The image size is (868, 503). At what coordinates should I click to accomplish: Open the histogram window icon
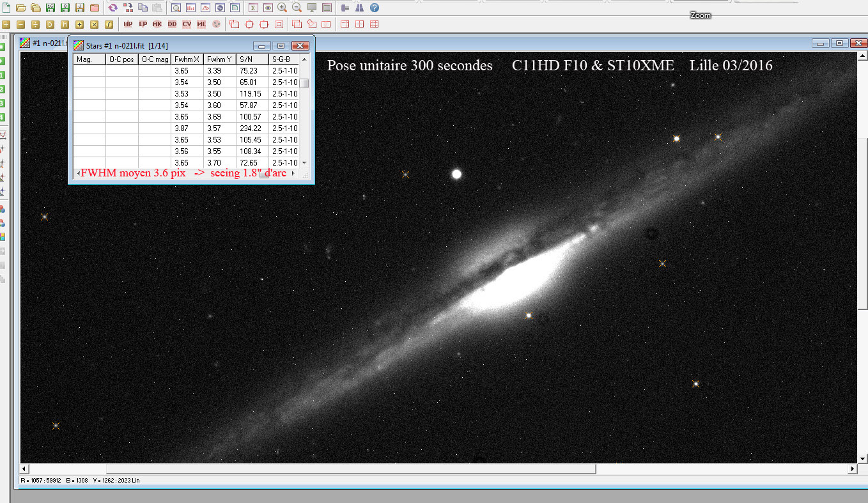pos(190,8)
